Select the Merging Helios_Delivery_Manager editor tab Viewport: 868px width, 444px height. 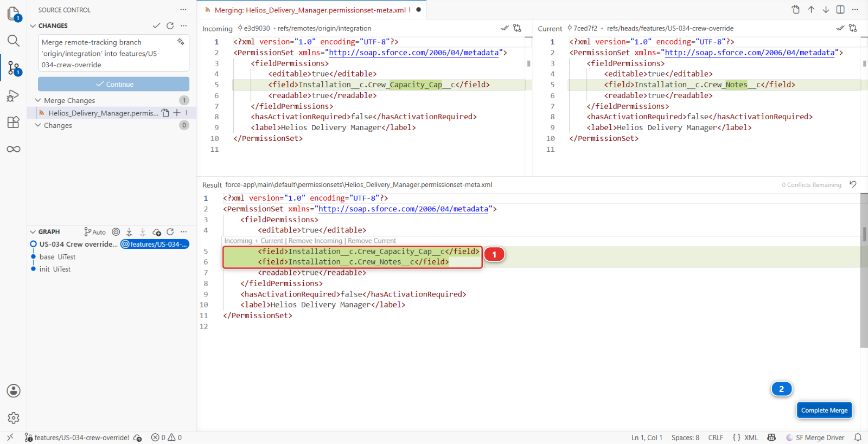point(312,10)
